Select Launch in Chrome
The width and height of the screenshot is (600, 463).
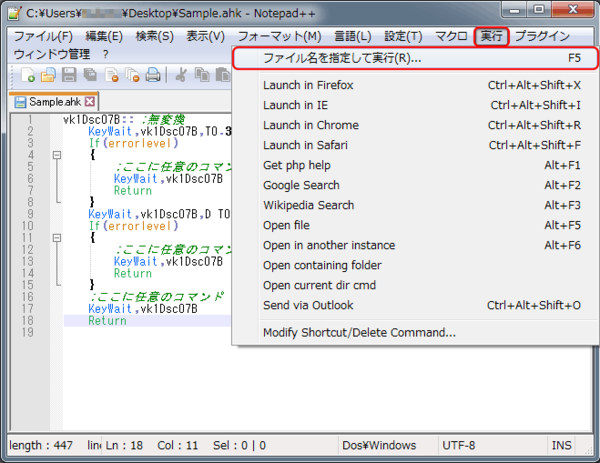tap(416, 125)
